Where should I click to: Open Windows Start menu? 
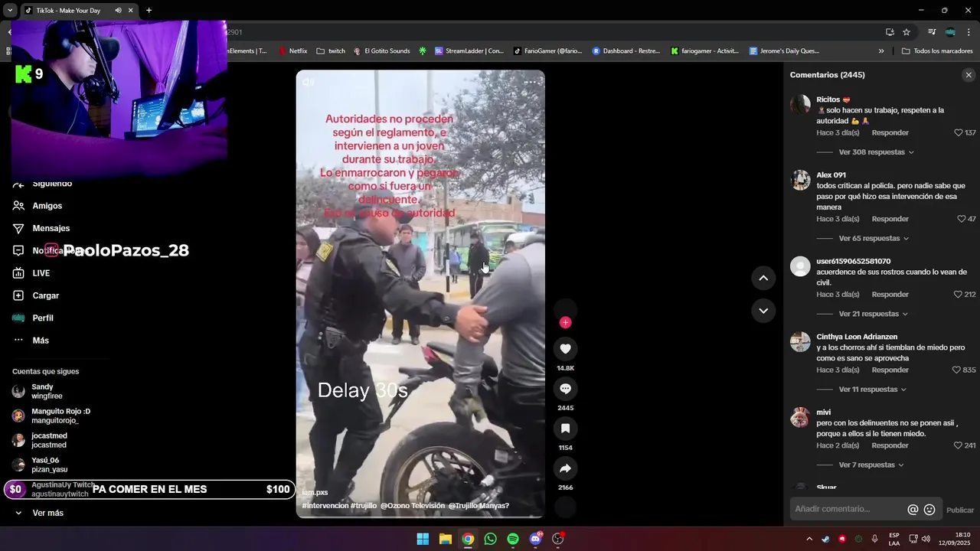click(423, 539)
